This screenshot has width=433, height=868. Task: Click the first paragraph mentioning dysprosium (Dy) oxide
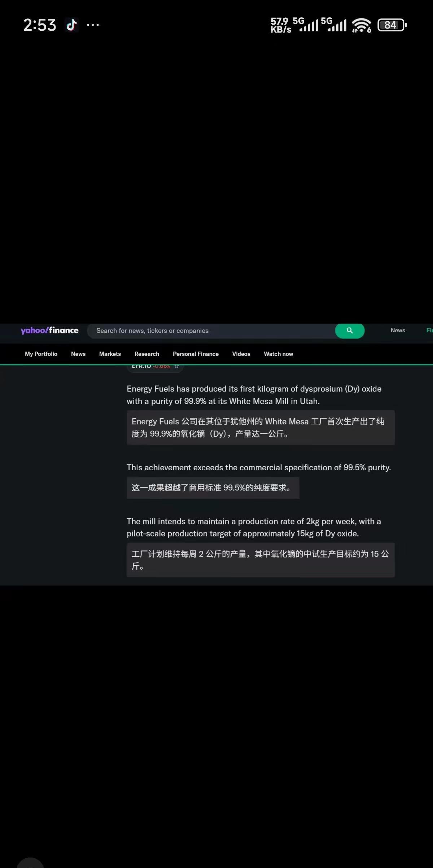254,395
